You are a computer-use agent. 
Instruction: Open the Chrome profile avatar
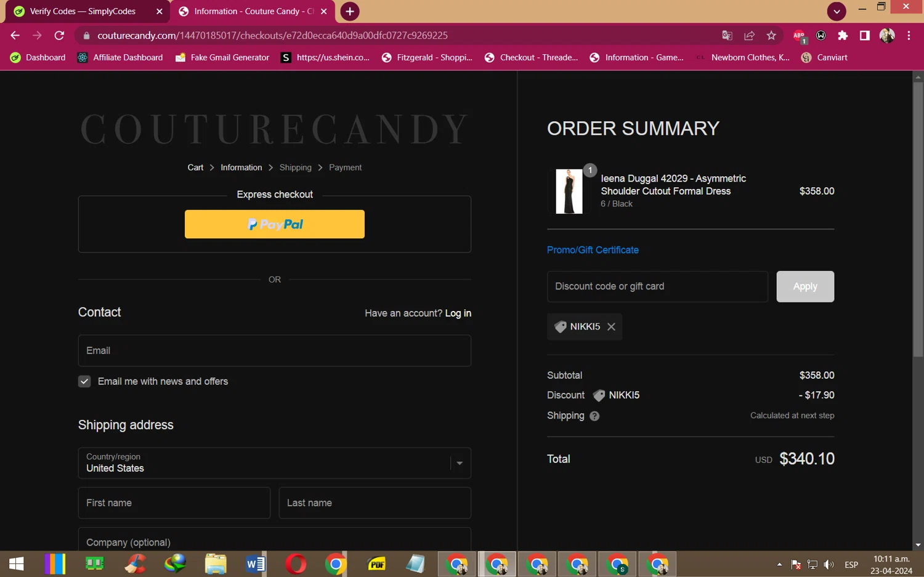click(x=887, y=36)
